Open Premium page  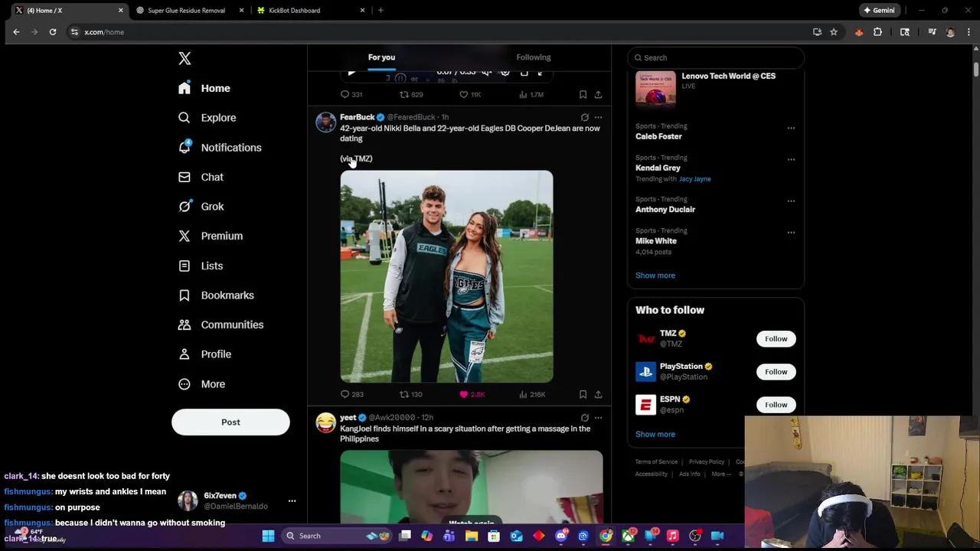pos(211,236)
